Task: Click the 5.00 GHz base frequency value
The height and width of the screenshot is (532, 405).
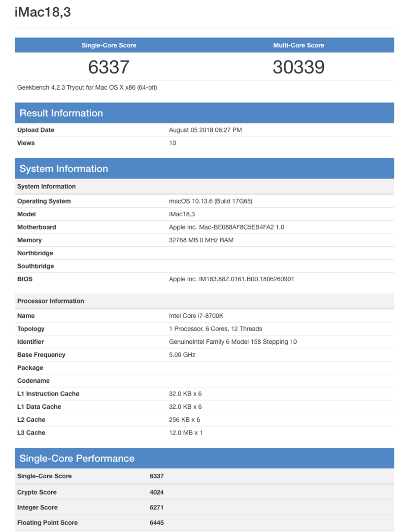Action: coord(182,355)
